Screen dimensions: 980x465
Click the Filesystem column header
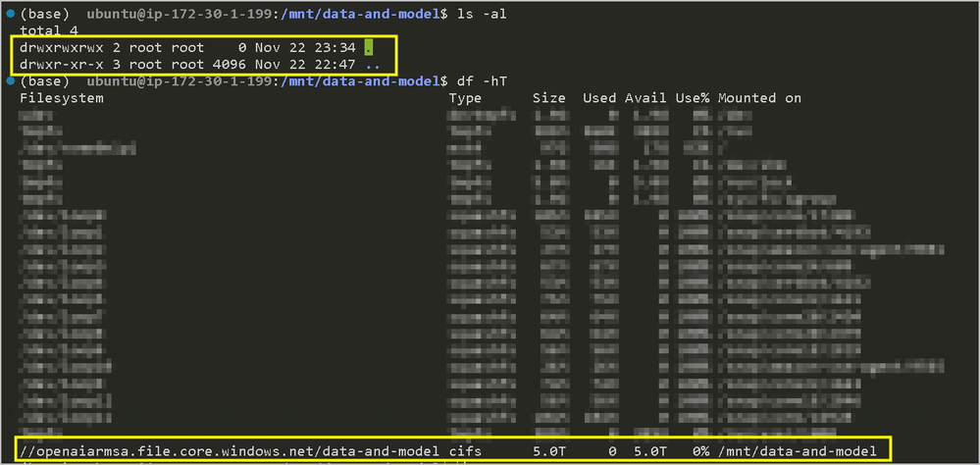(x=62, y=98)
